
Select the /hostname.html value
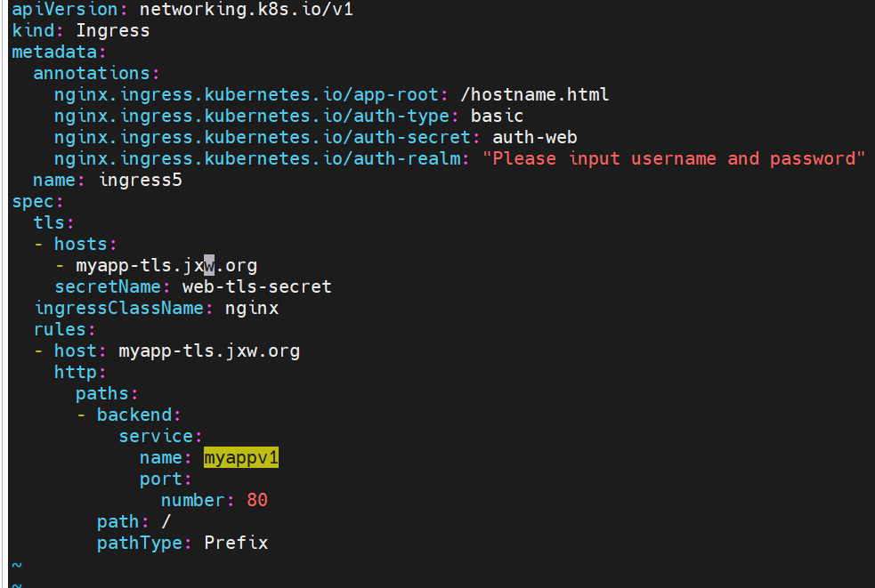coord(535,94)
